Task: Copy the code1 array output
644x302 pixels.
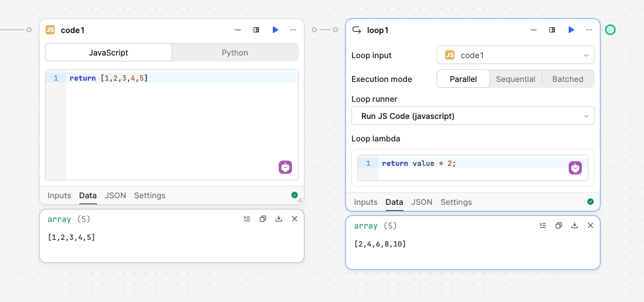Action: (x=263, y=219)
